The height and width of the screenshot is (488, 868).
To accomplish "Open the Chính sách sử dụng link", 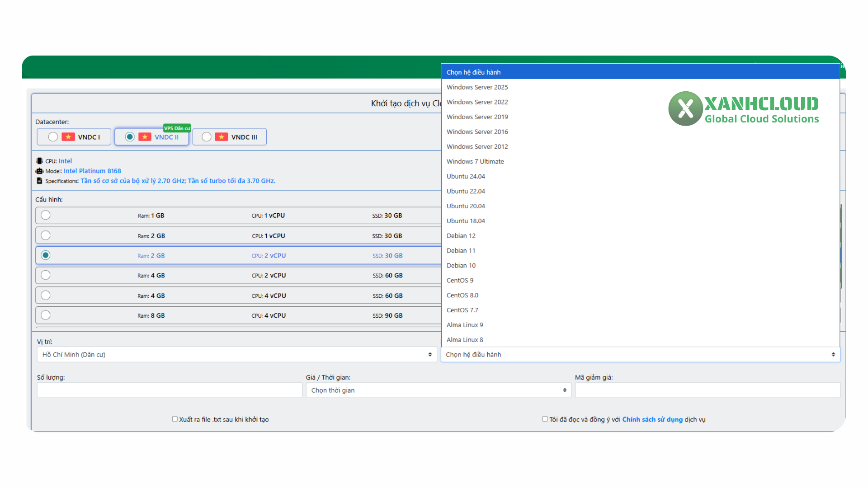I will tap(652, 419).
